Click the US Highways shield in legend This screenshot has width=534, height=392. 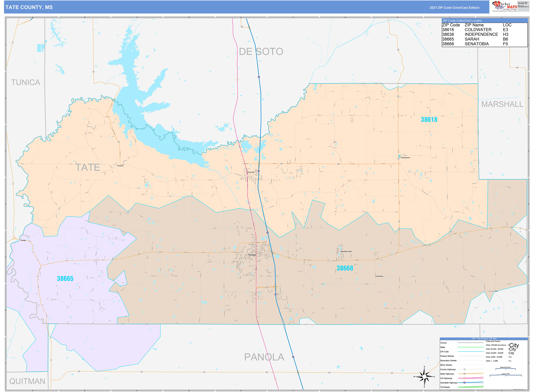click(464, 378)
